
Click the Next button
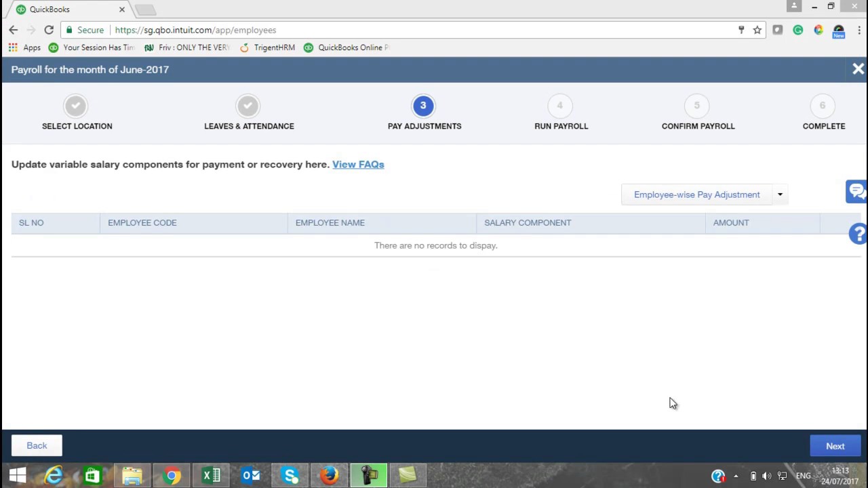coord(835,446)
